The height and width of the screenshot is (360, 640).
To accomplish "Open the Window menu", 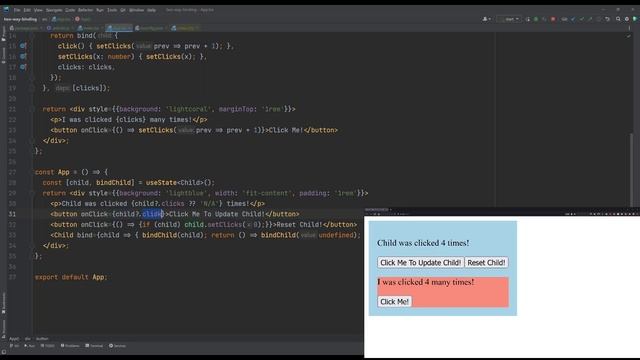I will (136, 10).
